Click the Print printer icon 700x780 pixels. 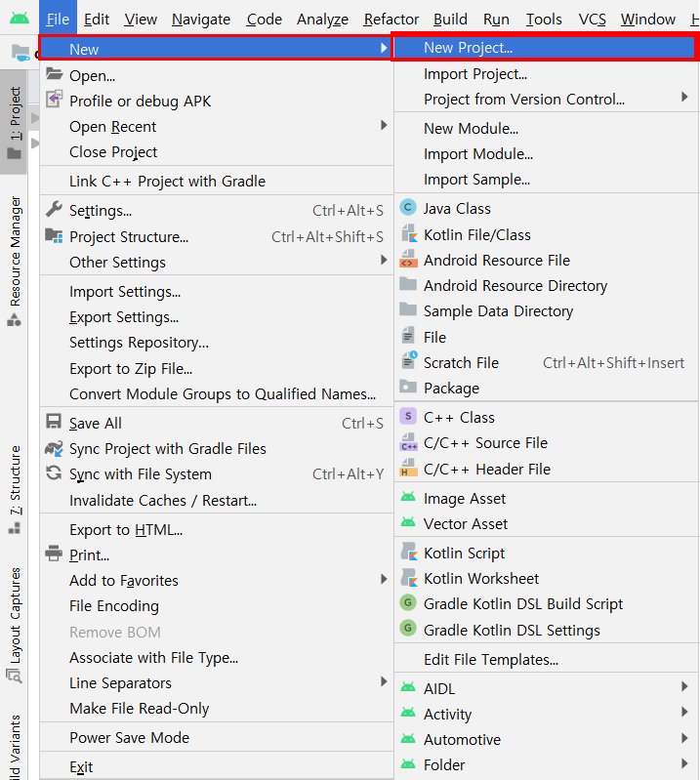tap(54, 554)
